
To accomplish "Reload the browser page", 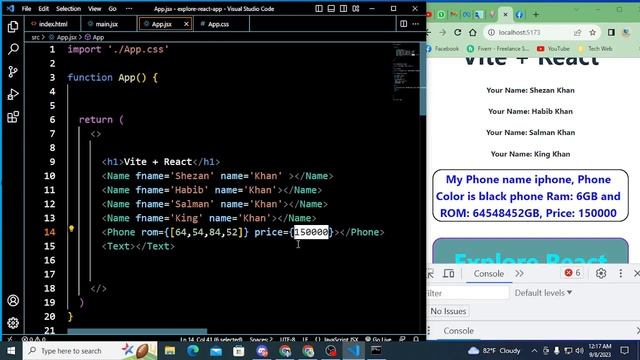I will [x=458, y=32].
